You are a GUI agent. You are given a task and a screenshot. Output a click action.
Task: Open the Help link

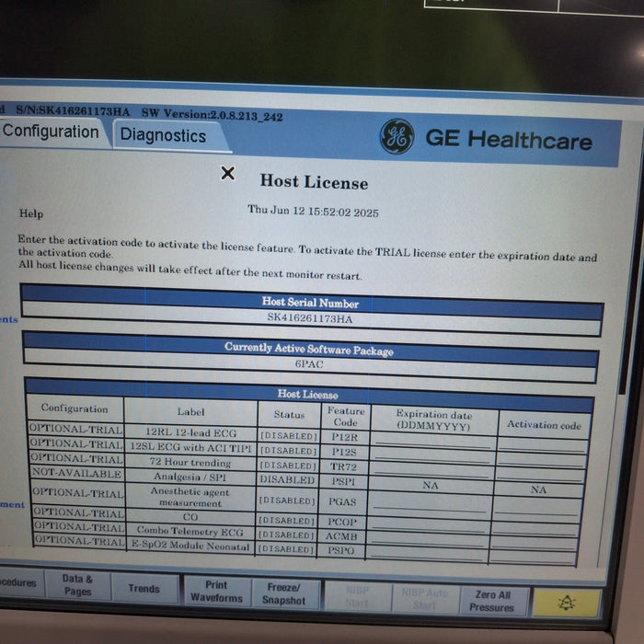coord(31,213)
